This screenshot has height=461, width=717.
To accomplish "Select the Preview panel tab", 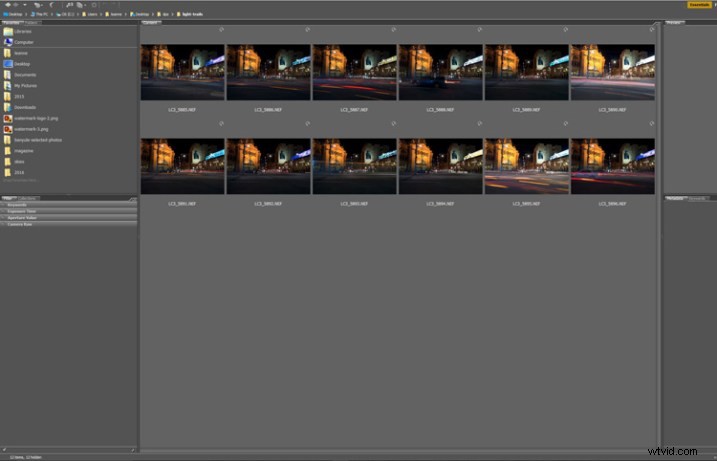I will click(x=674, y=22).
